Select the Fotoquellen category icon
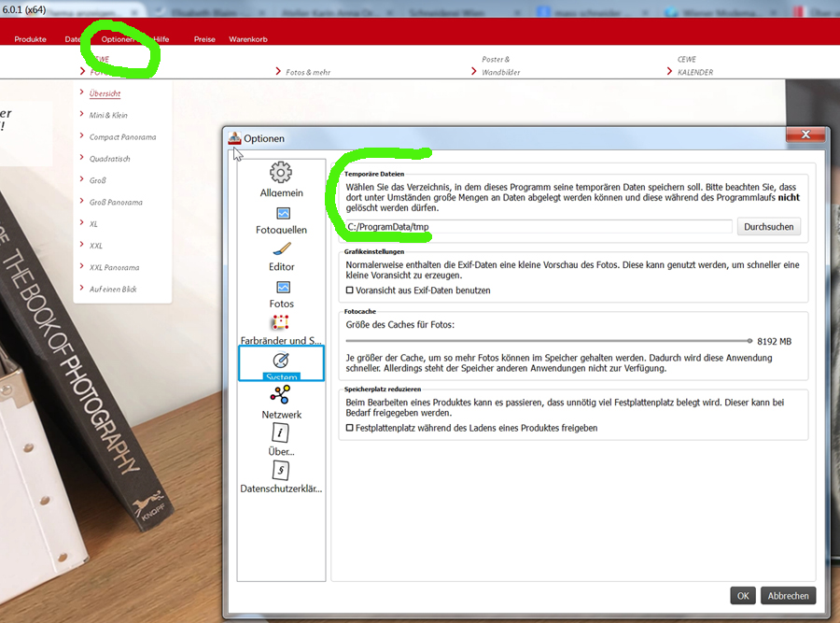840x623 pixels. 283,213
